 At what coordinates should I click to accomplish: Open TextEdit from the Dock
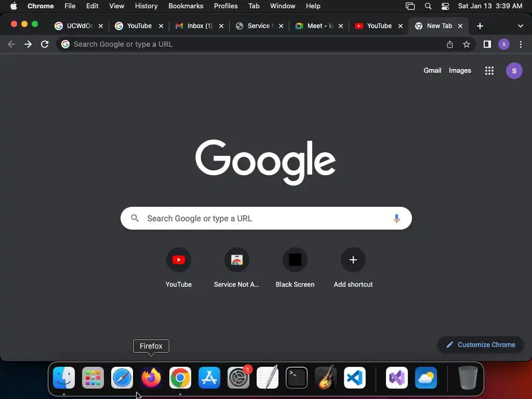tap(268, 378)
